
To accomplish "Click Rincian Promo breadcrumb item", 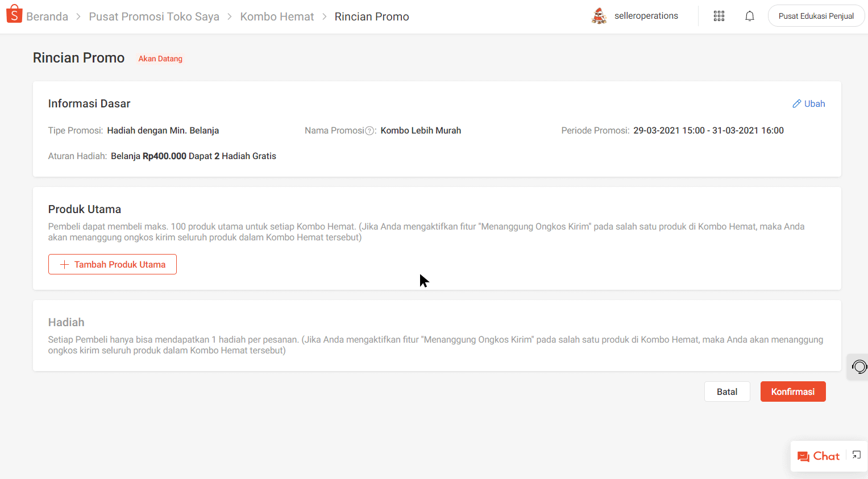I will click(x=372, y=16).
